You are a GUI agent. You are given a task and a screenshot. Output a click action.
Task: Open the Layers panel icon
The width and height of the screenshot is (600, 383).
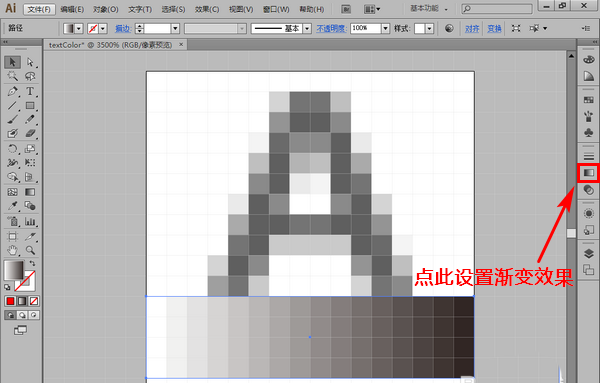pos(589,253)
